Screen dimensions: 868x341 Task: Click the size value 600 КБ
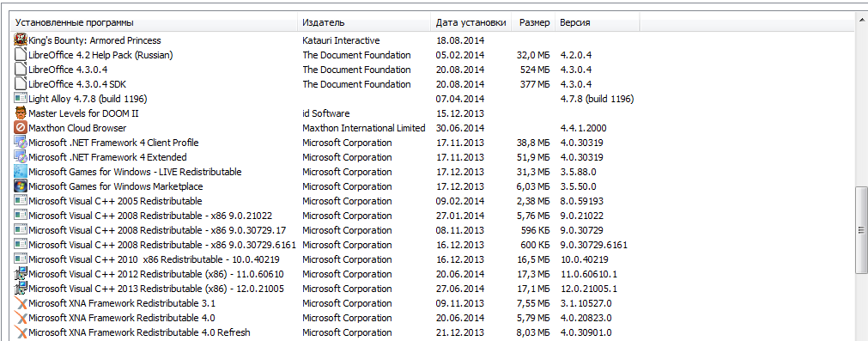[536, 245]
